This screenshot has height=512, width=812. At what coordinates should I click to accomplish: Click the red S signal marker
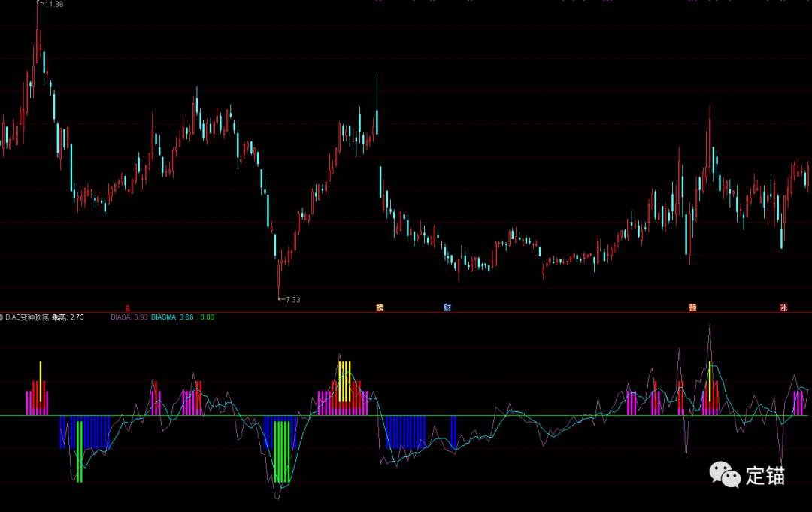point(128,308)
